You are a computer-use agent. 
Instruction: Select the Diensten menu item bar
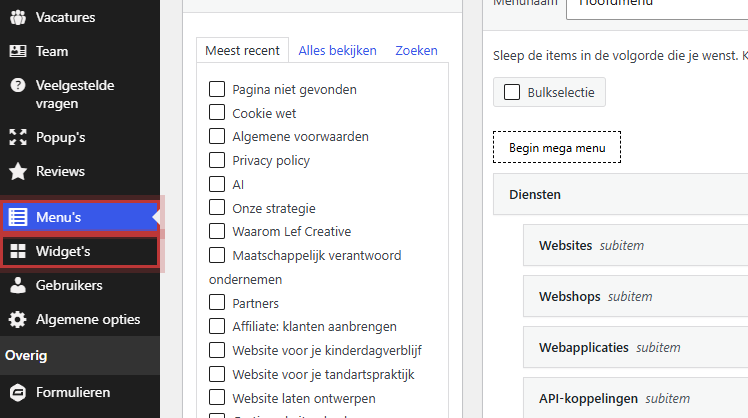621,195
